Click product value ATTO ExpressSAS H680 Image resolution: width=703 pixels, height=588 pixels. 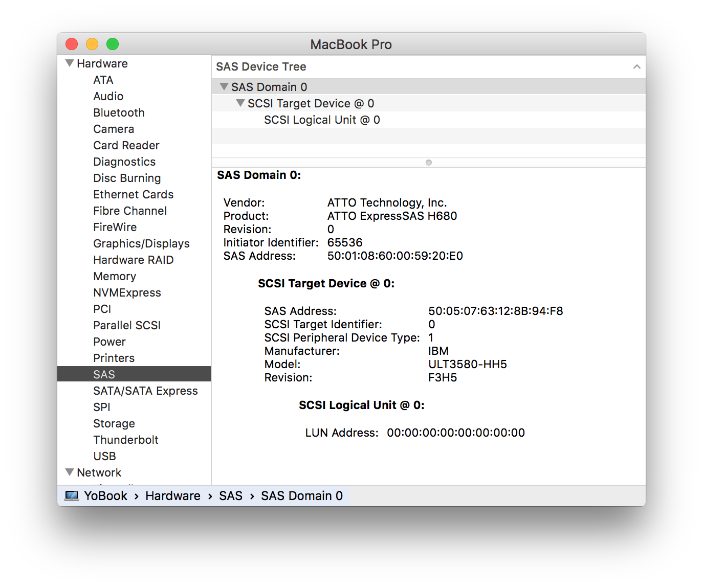[x=392, y=216]
